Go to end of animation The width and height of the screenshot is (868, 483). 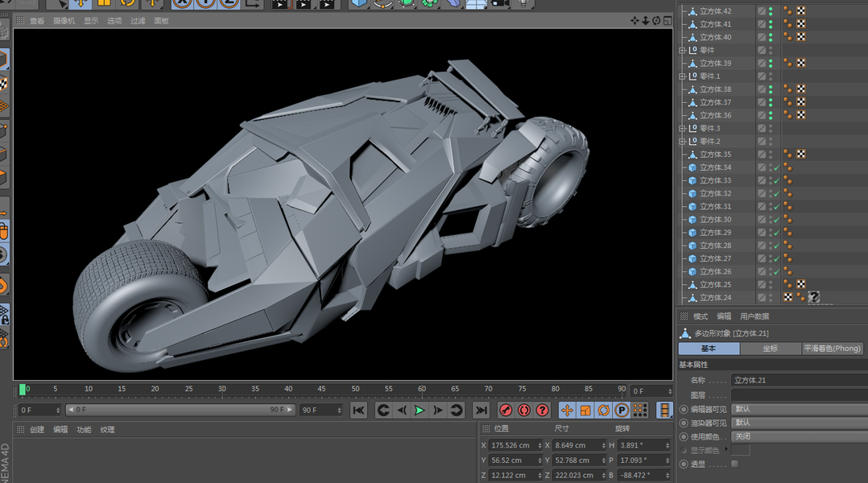(x=481, y=410)
